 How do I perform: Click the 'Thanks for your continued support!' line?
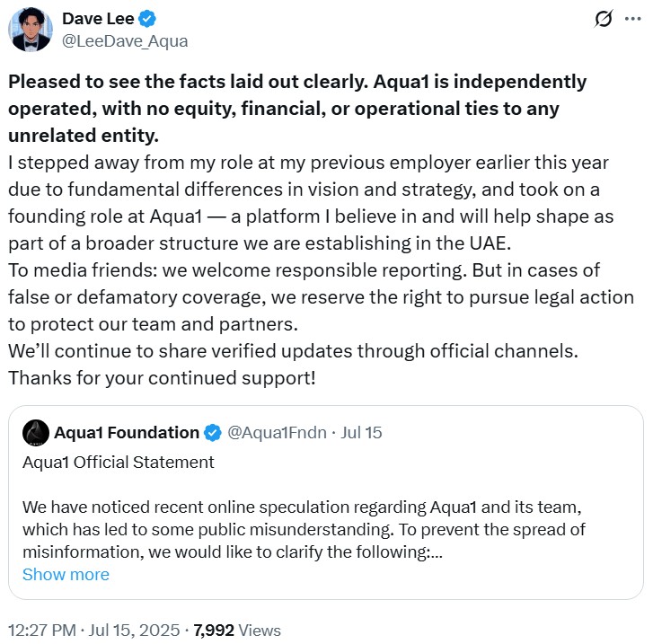162,377
